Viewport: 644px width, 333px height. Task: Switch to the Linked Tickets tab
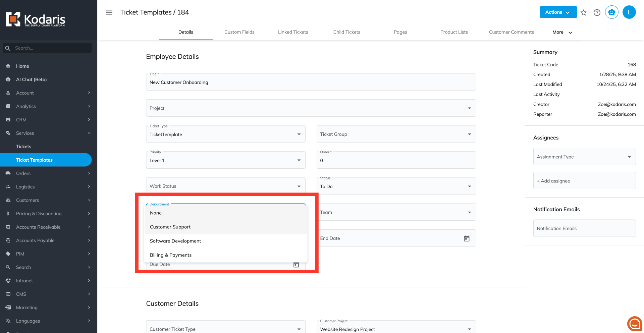[293, 32]
